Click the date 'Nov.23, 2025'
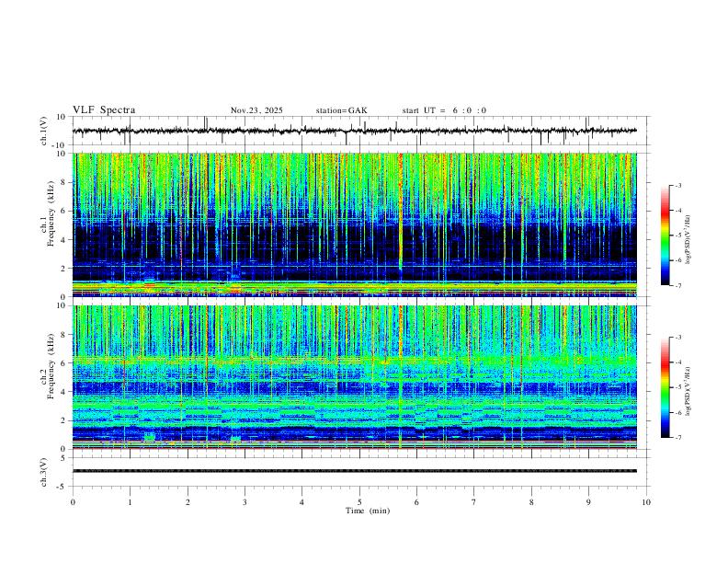The height and width of the screenshot is (563, 728). point(256,110)
